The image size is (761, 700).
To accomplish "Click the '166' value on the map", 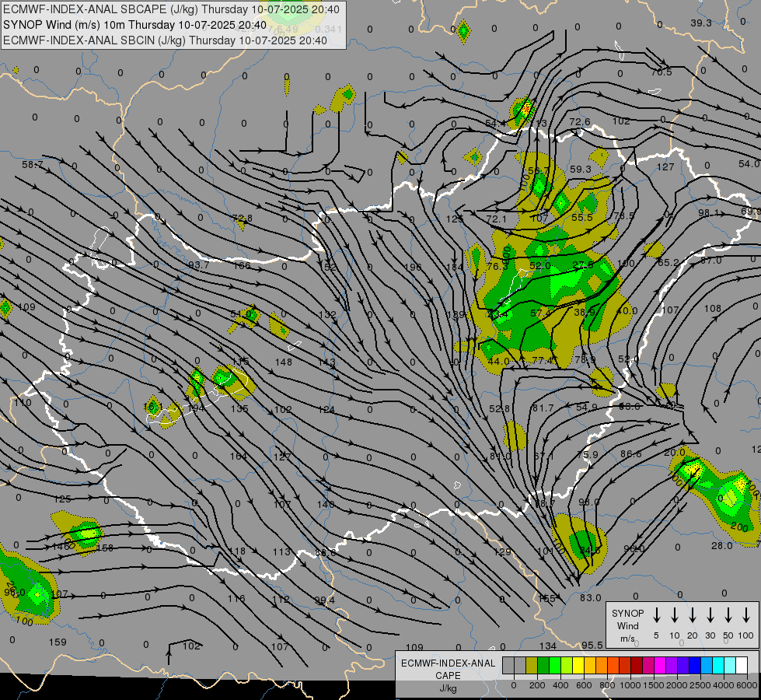I will 242,265.
